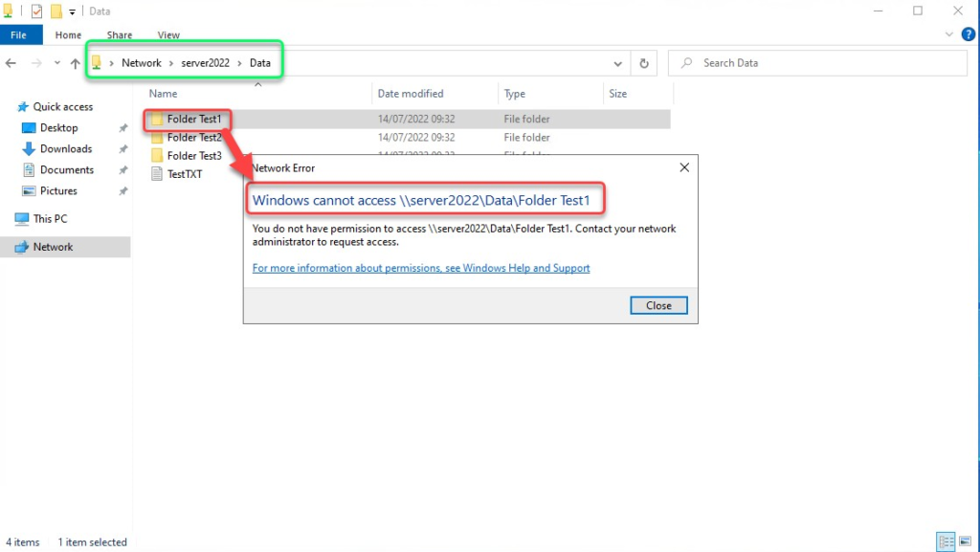Viewport: 980px width, 552px height.
Task: Select Folder Test2 in file list
Action: point(193,138)
